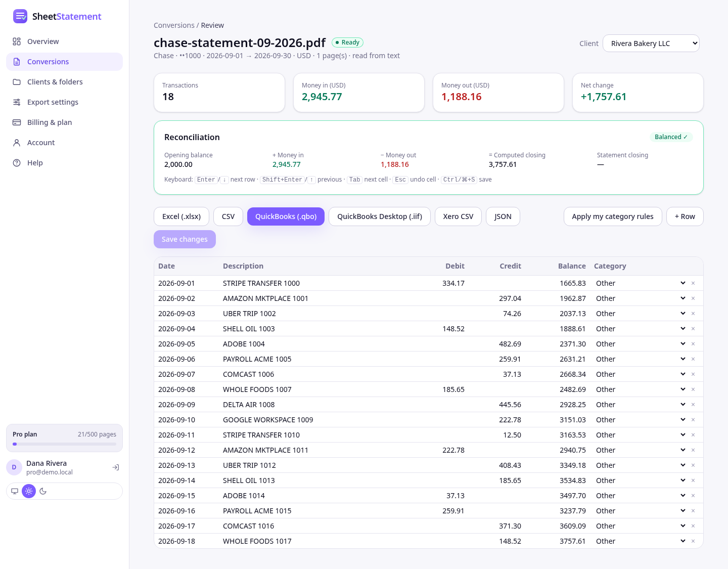Open Export settings page

coord(64,102)
